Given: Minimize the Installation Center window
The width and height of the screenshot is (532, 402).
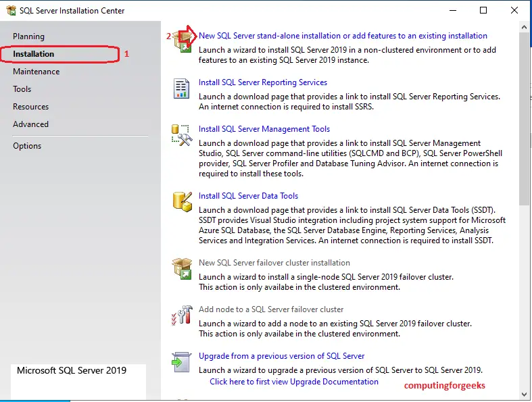Looking at the screenshot, I should 453,11.
